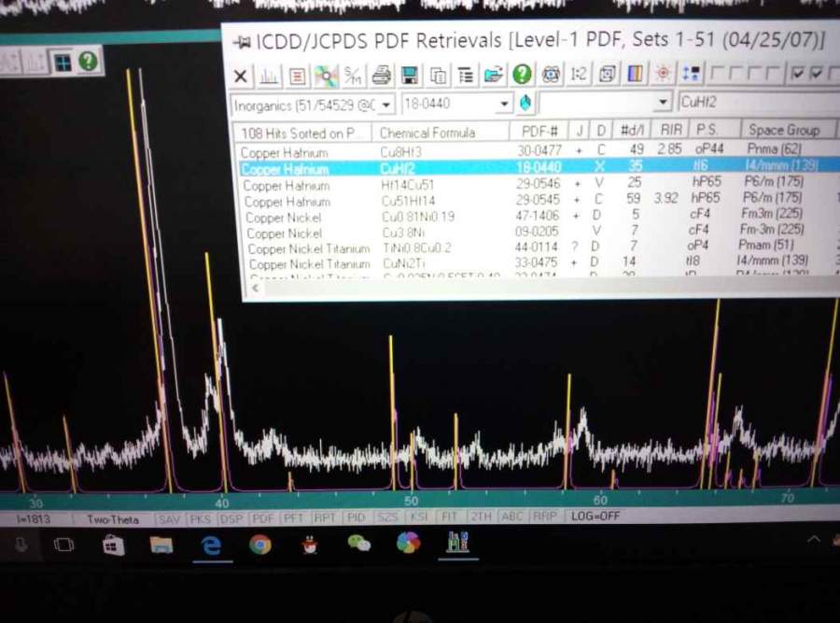Uncheck the second checked toolbar checkbox
This screenshot has width=840, height=623.
816,72
